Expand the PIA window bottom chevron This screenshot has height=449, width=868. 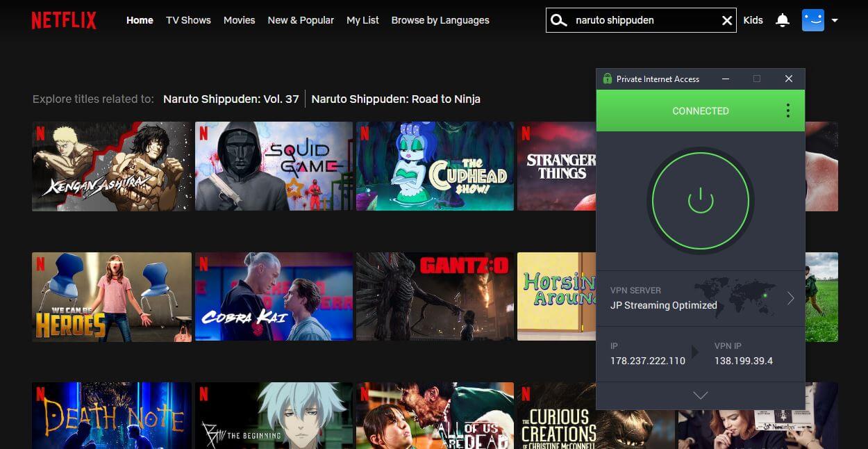point(701,395)
